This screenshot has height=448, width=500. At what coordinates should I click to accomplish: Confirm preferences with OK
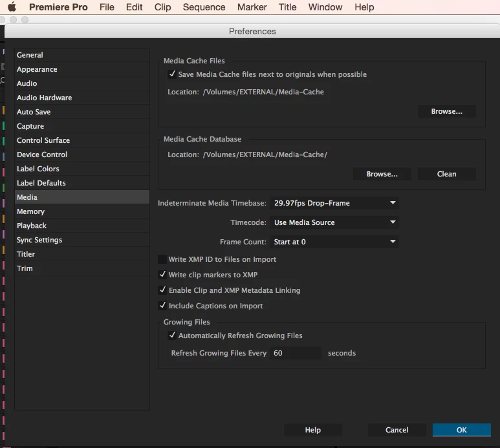(461, 430)
